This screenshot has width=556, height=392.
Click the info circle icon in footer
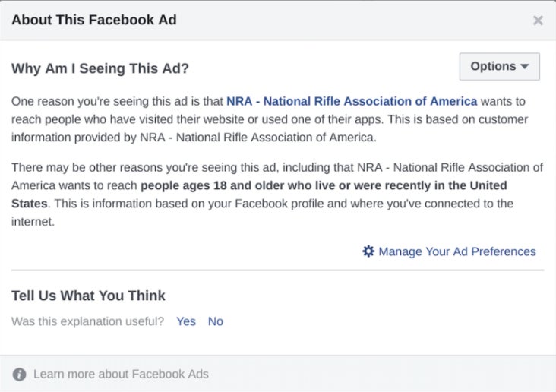[19, 375]
